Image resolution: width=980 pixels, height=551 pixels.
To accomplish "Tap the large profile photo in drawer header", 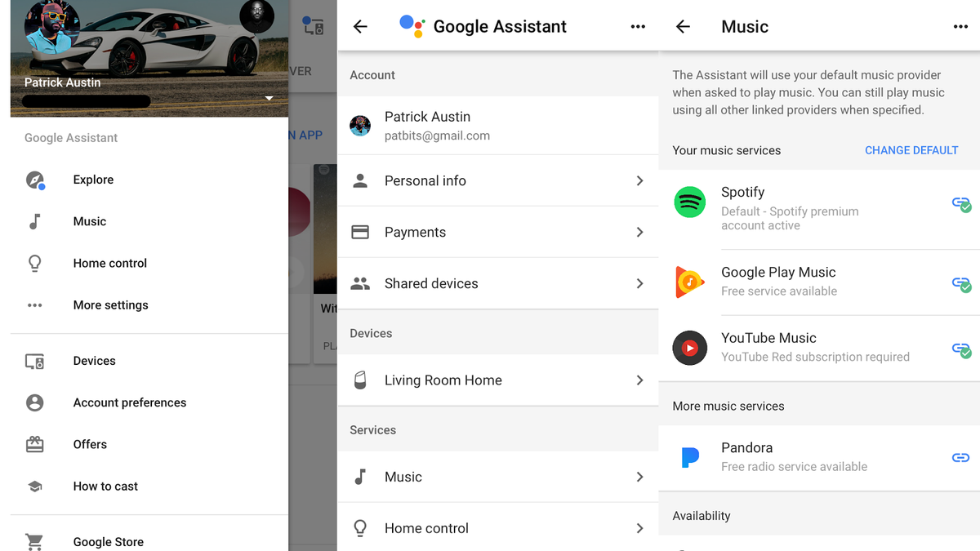I will (x=52, y=26).
